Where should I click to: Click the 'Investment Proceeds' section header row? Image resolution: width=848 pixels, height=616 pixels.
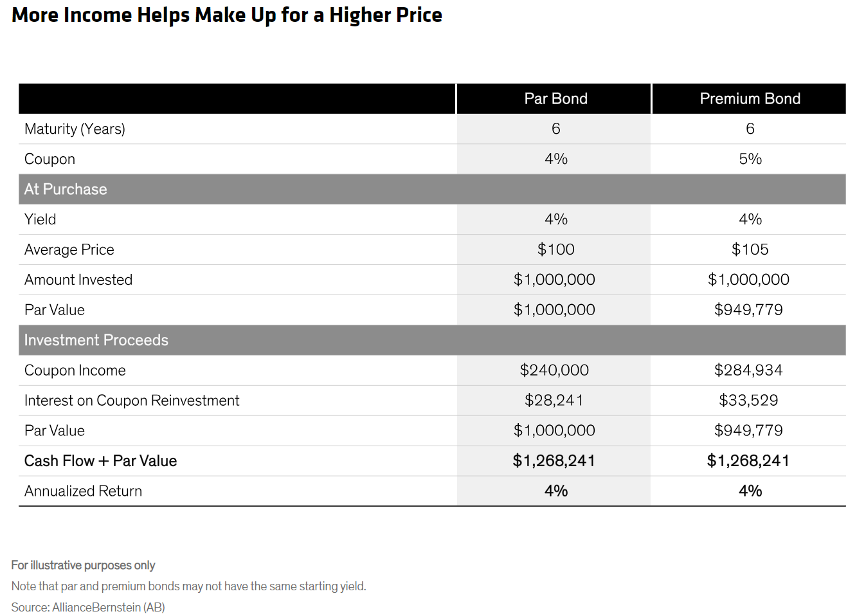(x=432, y=340)
